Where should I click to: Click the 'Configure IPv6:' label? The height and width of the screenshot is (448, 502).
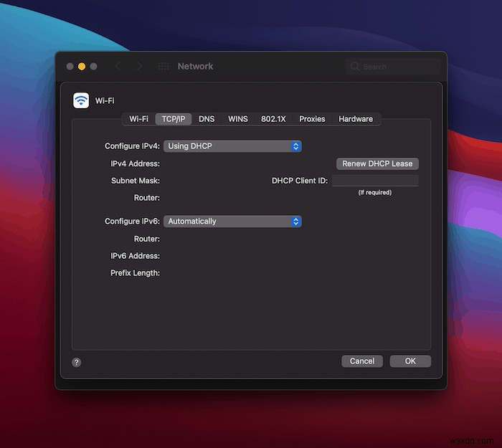[132, 221]
